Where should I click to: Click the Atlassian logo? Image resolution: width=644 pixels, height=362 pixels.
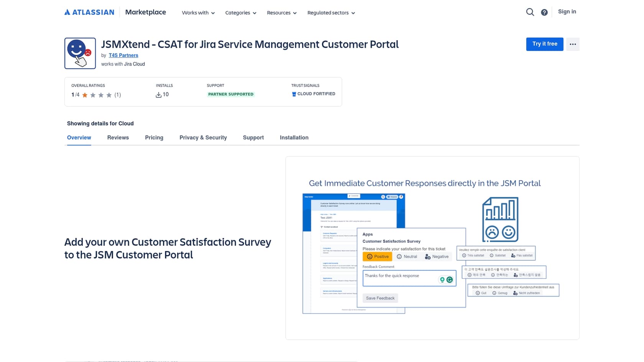click(89, 12)
